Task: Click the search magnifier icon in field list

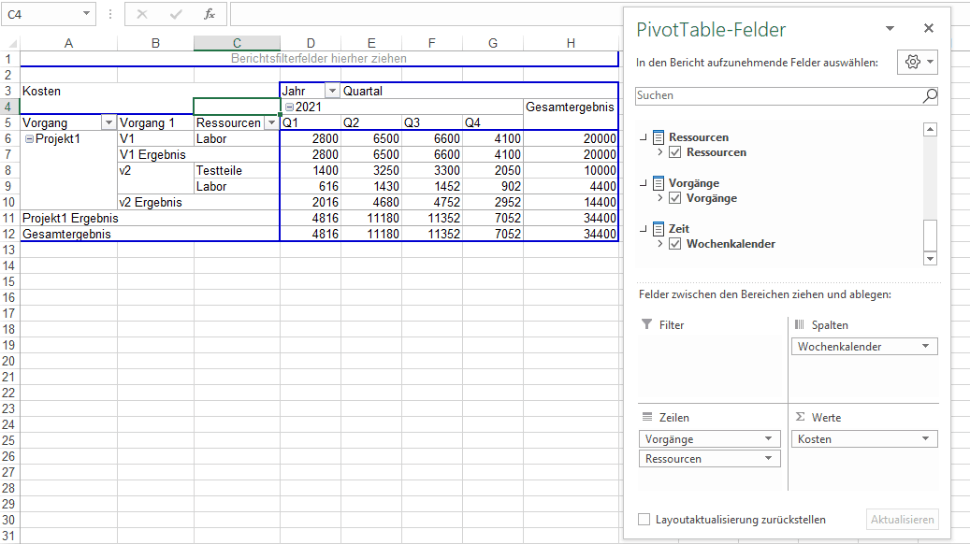Action: (x=930, y=95)
